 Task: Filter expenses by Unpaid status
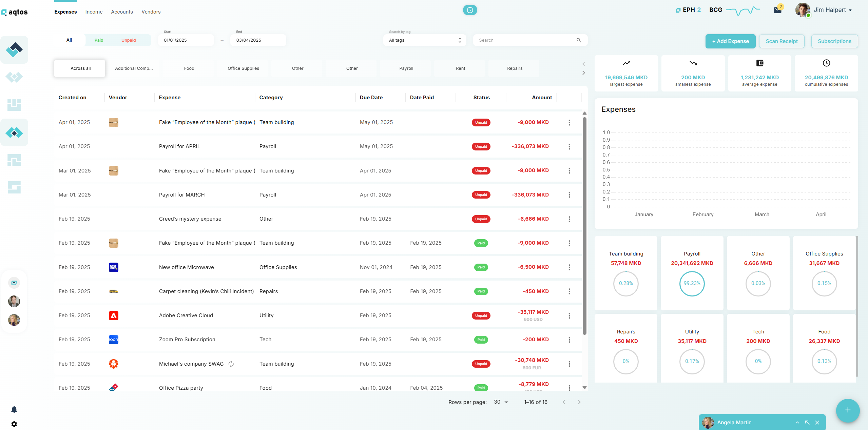(129, 40)
